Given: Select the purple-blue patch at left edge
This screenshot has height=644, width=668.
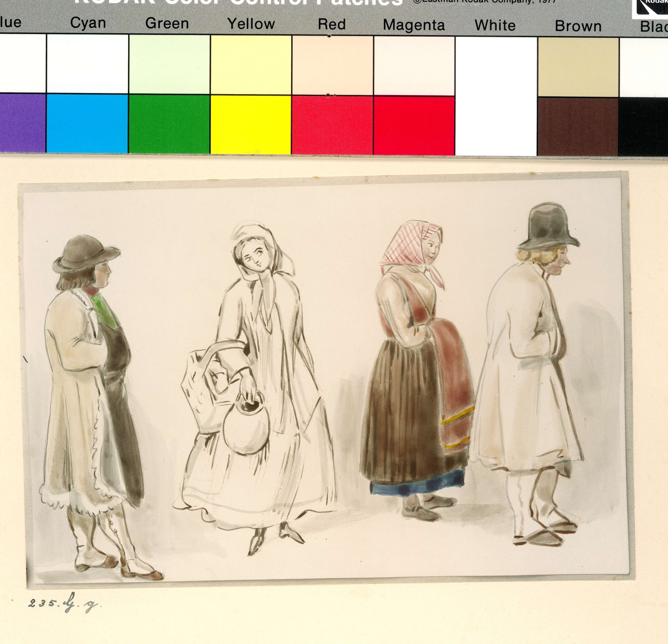Looking at the screenshot, I should point(22,122).
